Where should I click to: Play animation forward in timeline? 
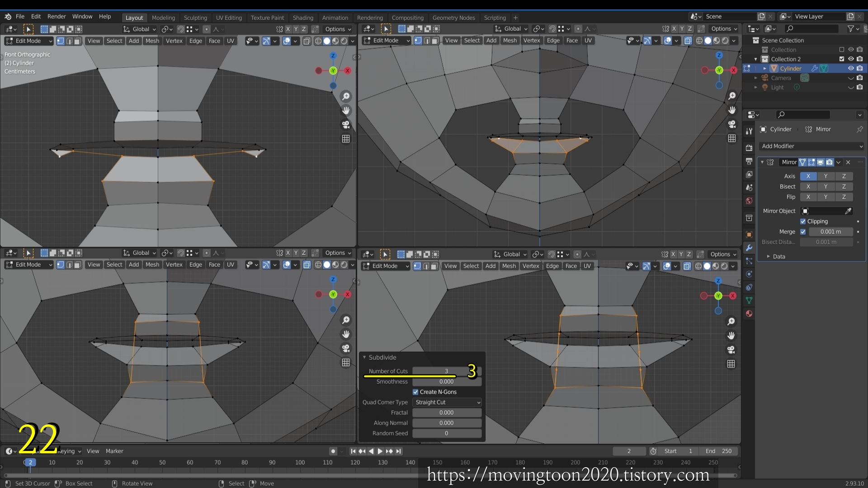[380, 451]
